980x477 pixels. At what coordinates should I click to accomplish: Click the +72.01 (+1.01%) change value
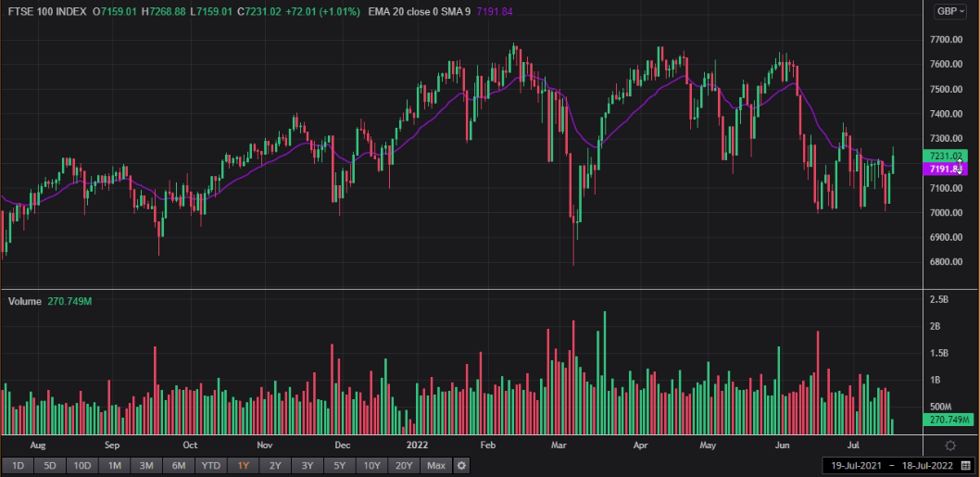pos(324,12)
